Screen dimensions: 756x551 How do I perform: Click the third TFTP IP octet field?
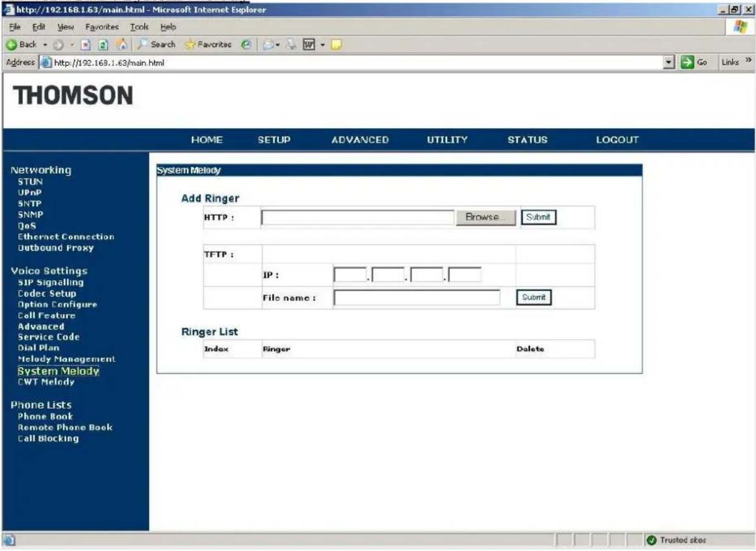point(427,275)
